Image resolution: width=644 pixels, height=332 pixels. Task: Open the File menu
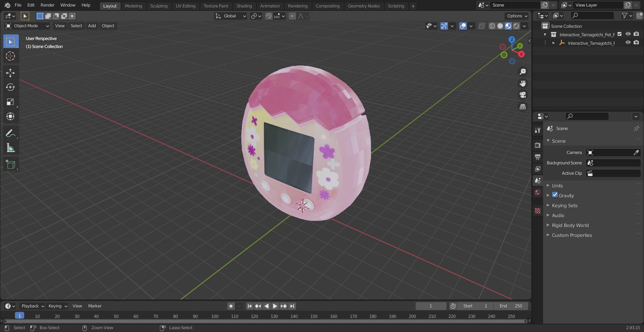18,5
